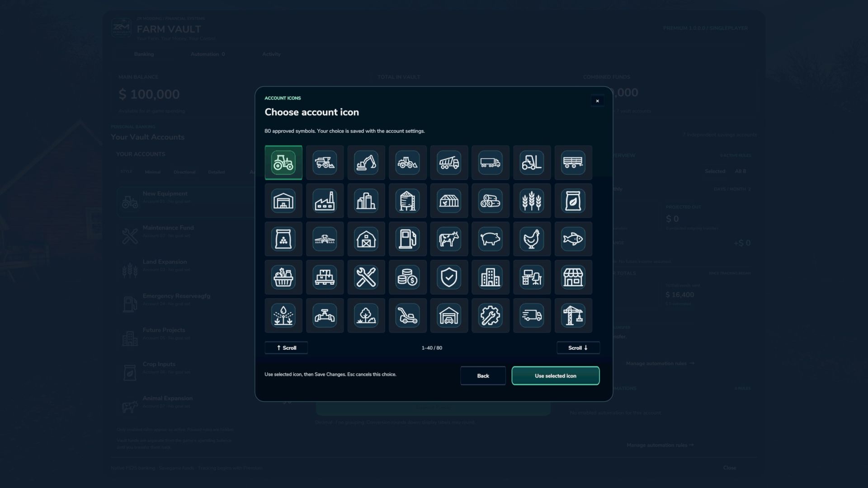Select the gear with wrench icon
Screen dimensions: 868x488
point(491,315)
